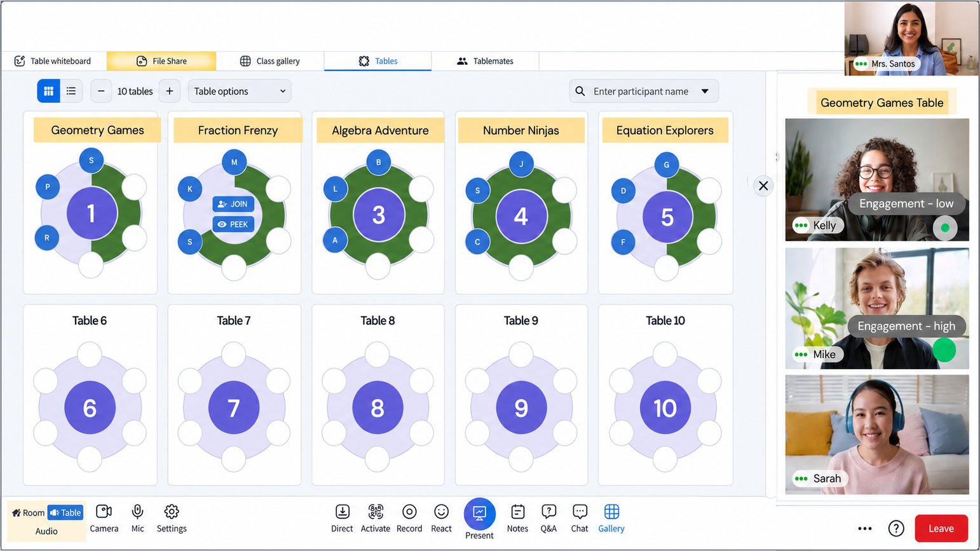This screenshot has width=980, height=551.
Task: Open the Class gallery tab
Action: pyautogui.click(x=270, y=61)
